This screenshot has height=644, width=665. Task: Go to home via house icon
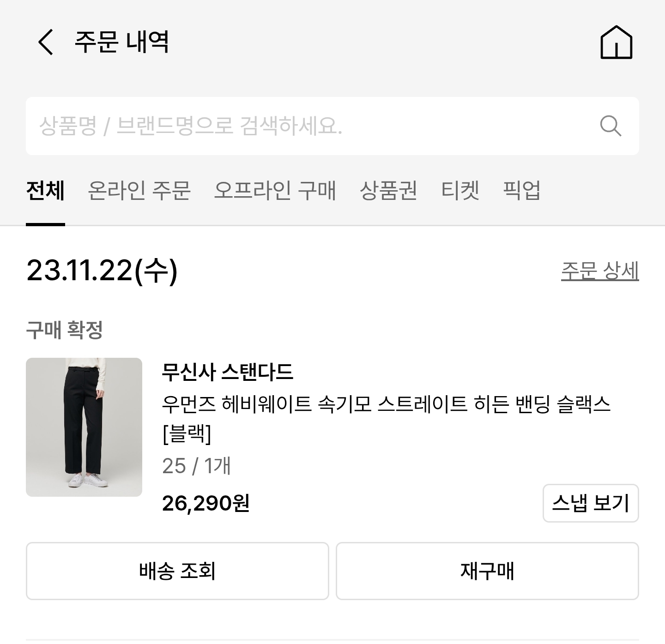click(x=616, y=42)
